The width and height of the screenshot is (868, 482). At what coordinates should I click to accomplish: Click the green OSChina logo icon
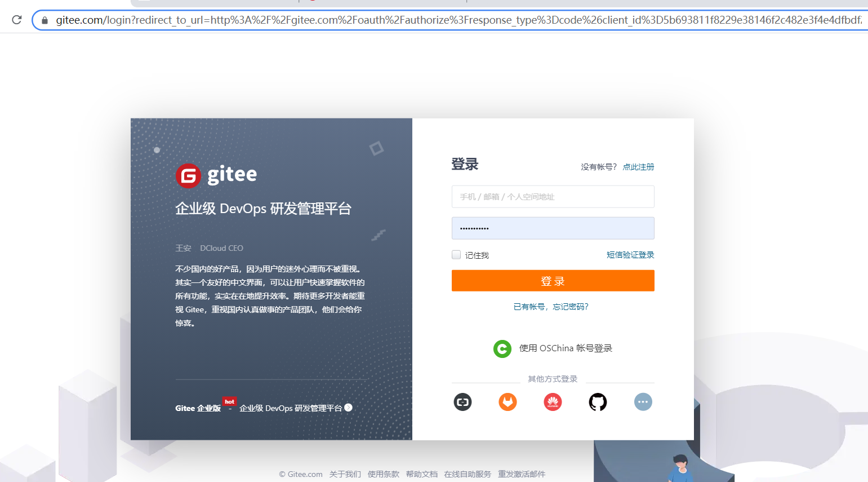click(x=502, y=348)
